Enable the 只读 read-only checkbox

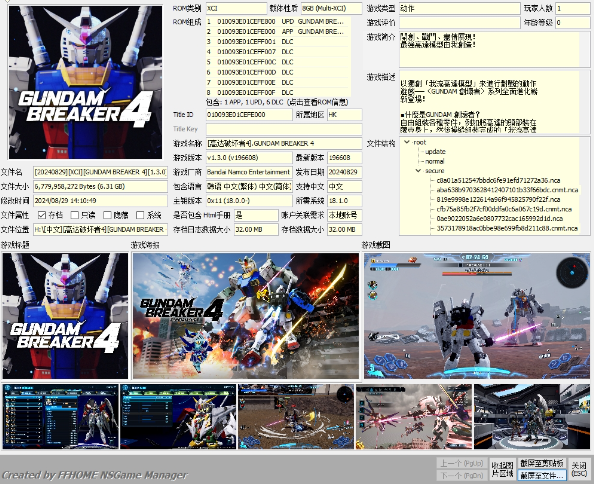pos(75,215)
